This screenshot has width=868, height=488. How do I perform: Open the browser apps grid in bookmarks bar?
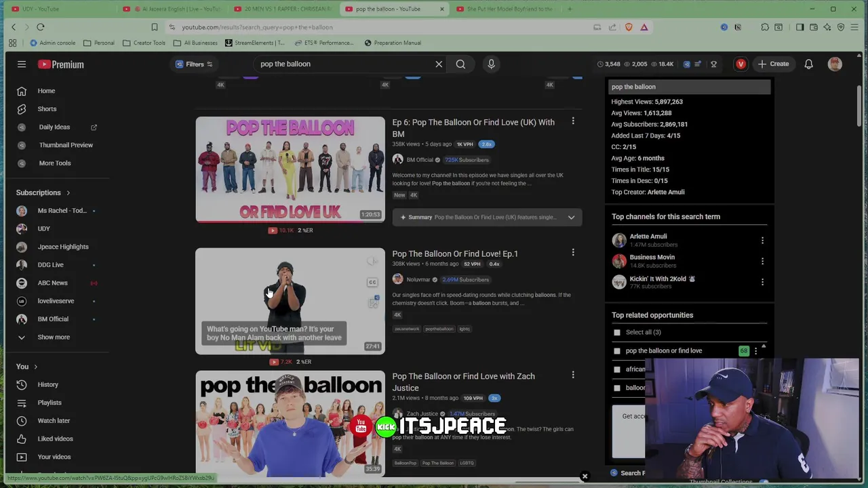pyautogui.click(x=12, y=43)
